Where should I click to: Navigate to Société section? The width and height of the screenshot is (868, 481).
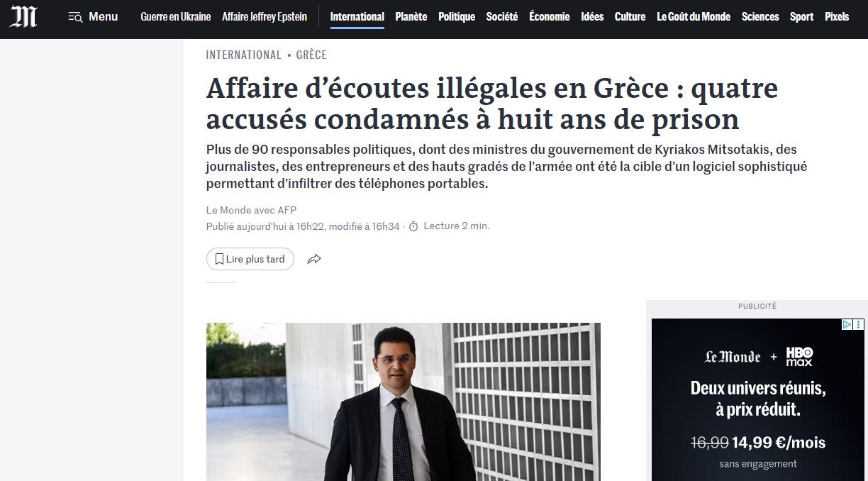502,16
